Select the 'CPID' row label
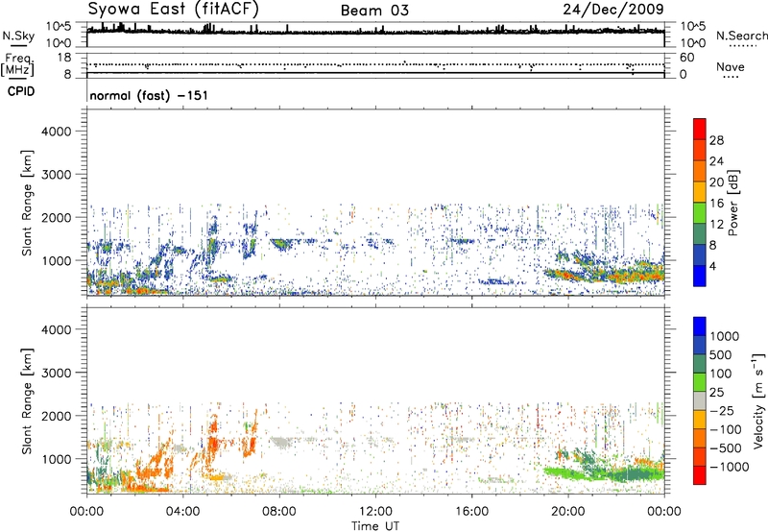This screenshot has width=768, height=532. pos(21,91)
